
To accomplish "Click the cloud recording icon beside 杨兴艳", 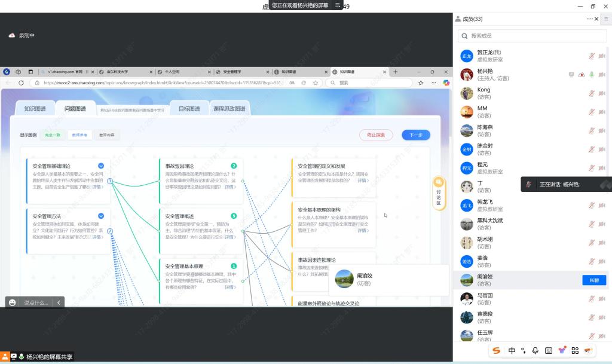I will [582, 75].
